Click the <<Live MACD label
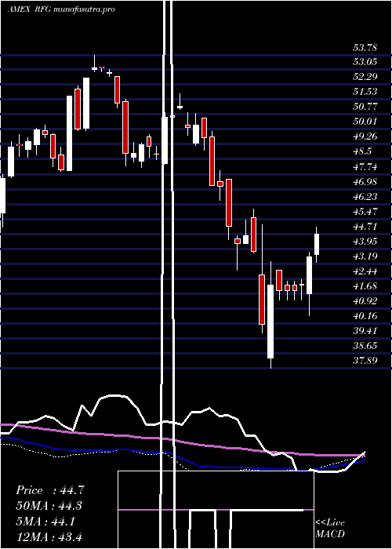 pyautogui.click(x=330, y=529)
